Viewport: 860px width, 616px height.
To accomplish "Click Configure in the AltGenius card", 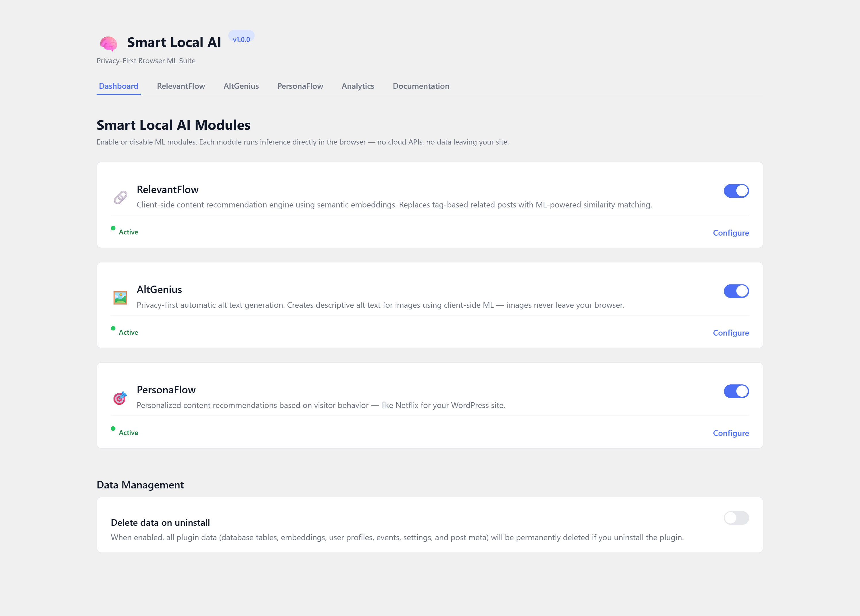I will click(x=731, y=333).
